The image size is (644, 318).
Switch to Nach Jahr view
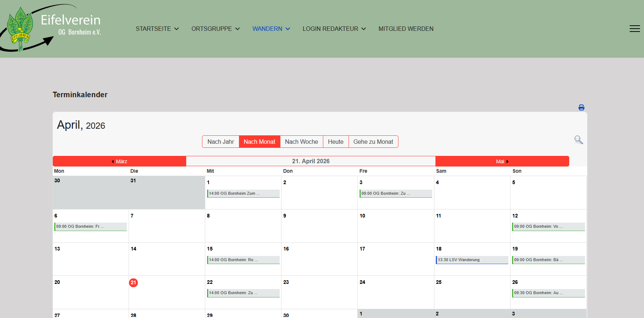click(221, 142)
